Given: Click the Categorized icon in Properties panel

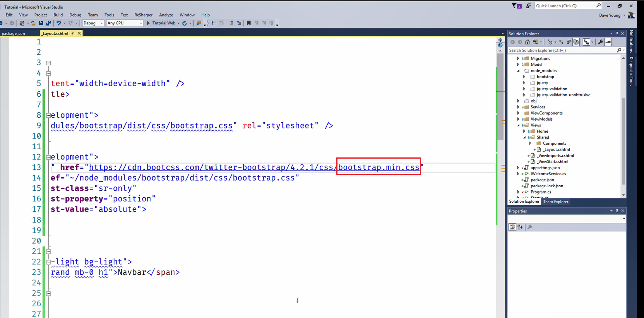Looking at the screenshot, I should pos(512,227).
